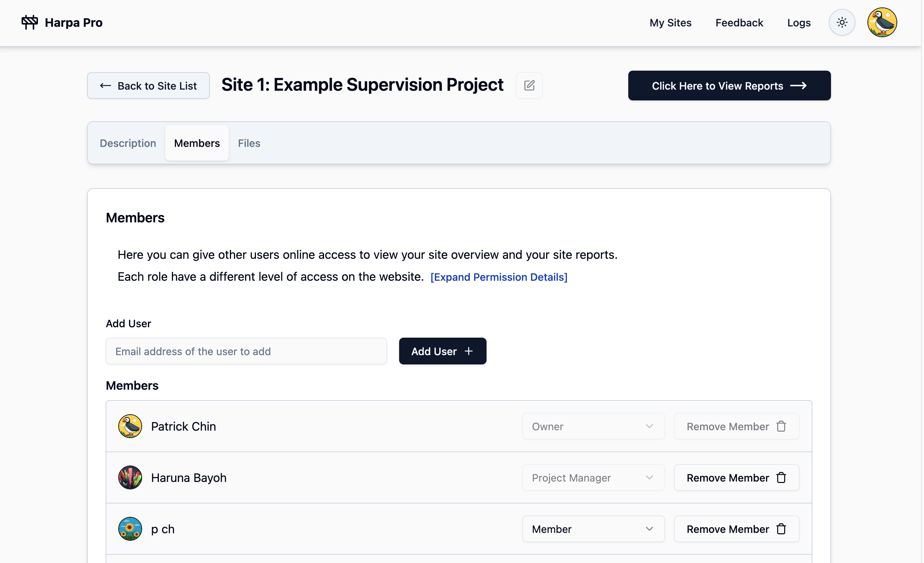Remove member Haruna Bayoh
This screenshot has width=924, height=563.
click(737, 477)
